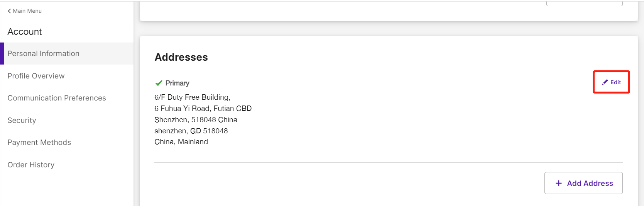Click the Account sidebar heading
This screenshot has width=644, height=206.
click(x=25, y=32)
